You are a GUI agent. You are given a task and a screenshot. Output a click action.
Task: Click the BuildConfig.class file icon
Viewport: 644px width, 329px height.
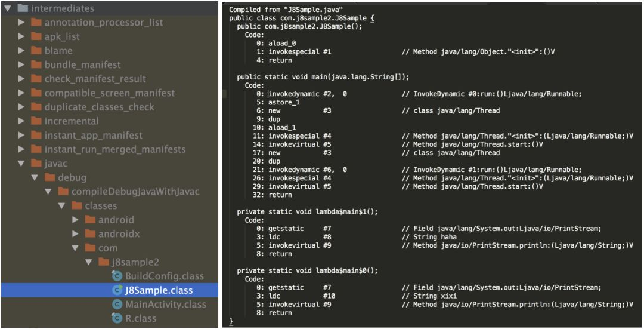click(117, 276)
